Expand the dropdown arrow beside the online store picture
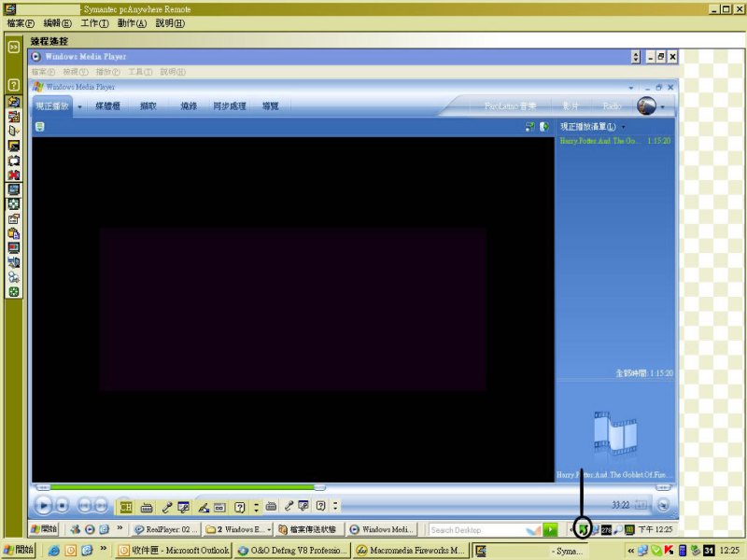Image resolution: width=747 pixels, height=560 pixels. 663,107
